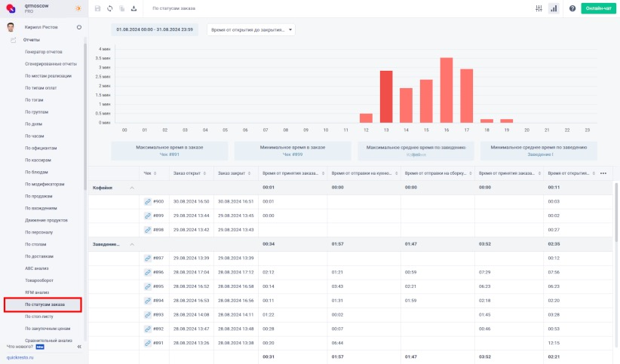
Task: Click Чек #891 in maximum time card
Action: (x=169, y=154)
